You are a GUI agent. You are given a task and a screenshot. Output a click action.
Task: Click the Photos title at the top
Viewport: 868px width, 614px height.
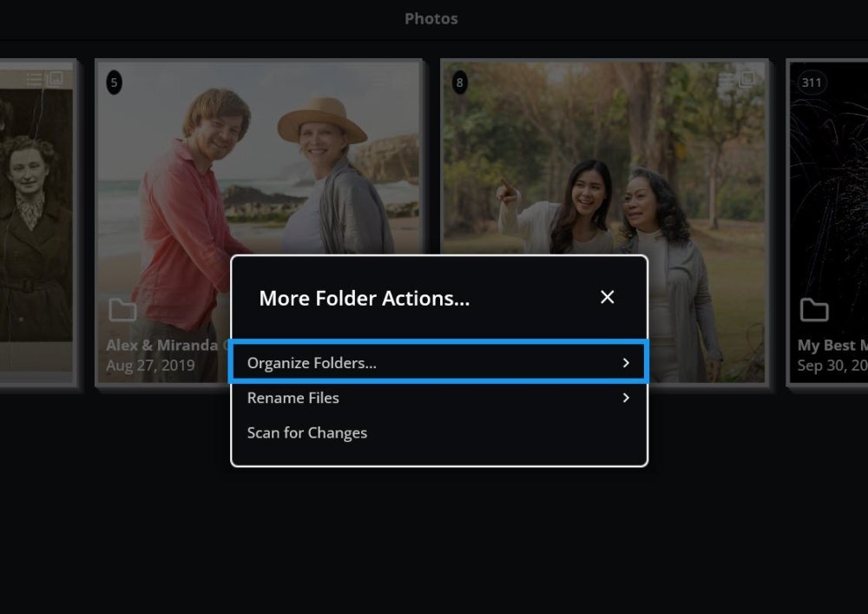point(431,18)
